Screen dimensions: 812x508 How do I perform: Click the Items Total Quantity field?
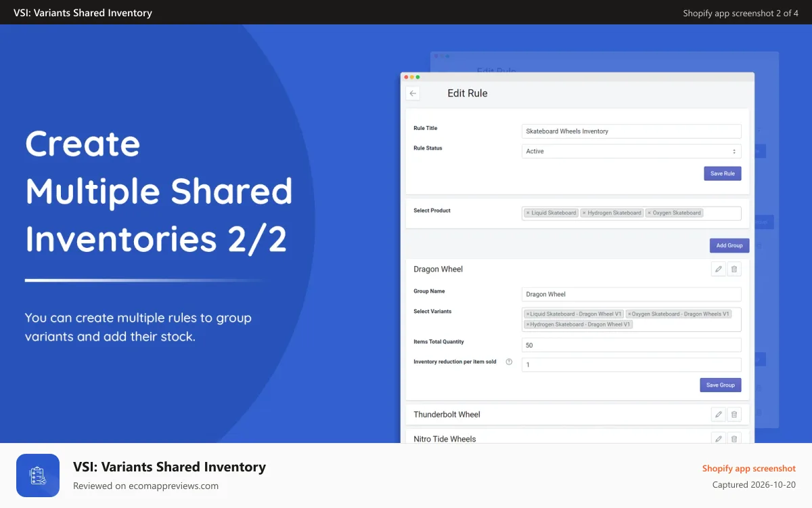pyautogui.click(x=631, y=345)
